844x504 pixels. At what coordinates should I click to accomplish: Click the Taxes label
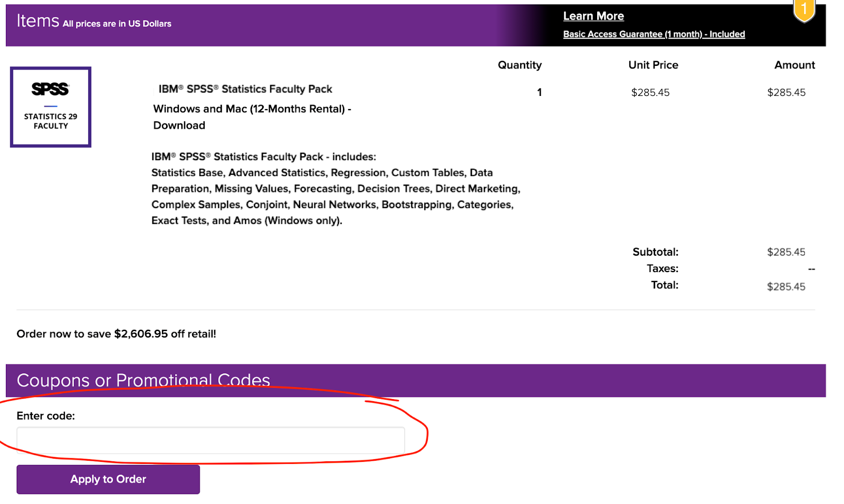[663, 269]
